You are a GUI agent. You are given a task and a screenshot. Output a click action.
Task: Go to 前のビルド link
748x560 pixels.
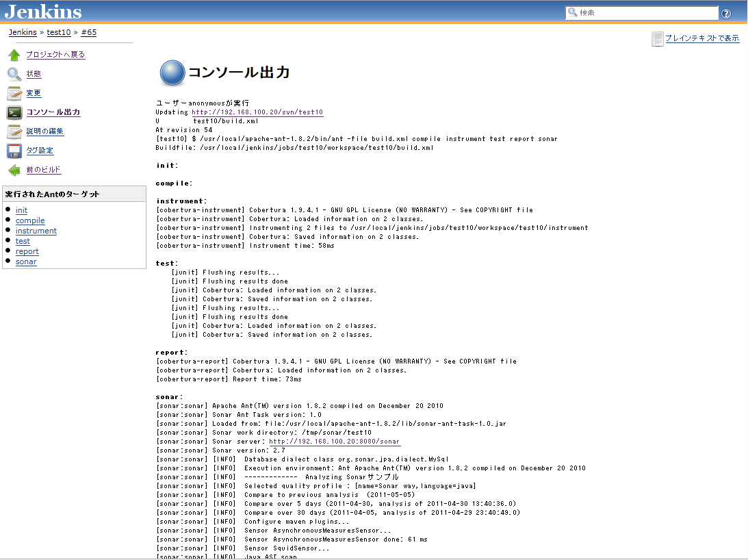[43, 170]
